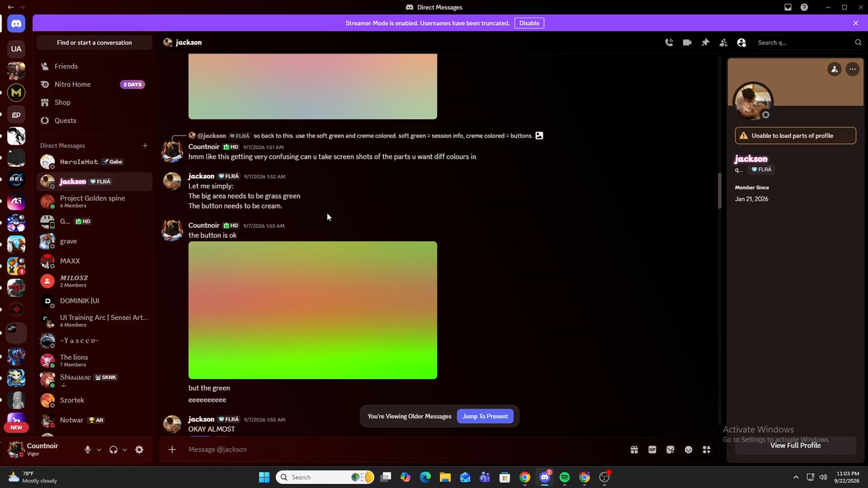Add jackson as friend from profile panel
Screen dimensions: 868x488
[835, 69]
